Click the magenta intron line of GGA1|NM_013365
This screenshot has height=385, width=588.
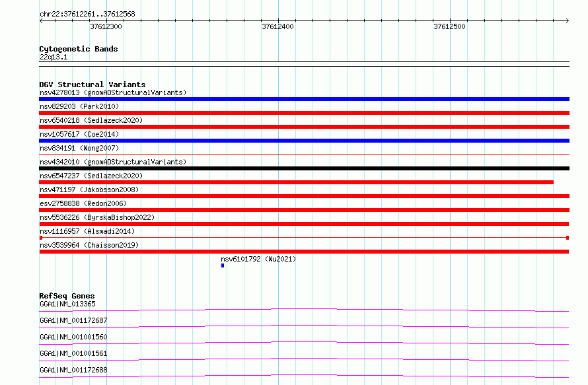click(x=304, y=309)
